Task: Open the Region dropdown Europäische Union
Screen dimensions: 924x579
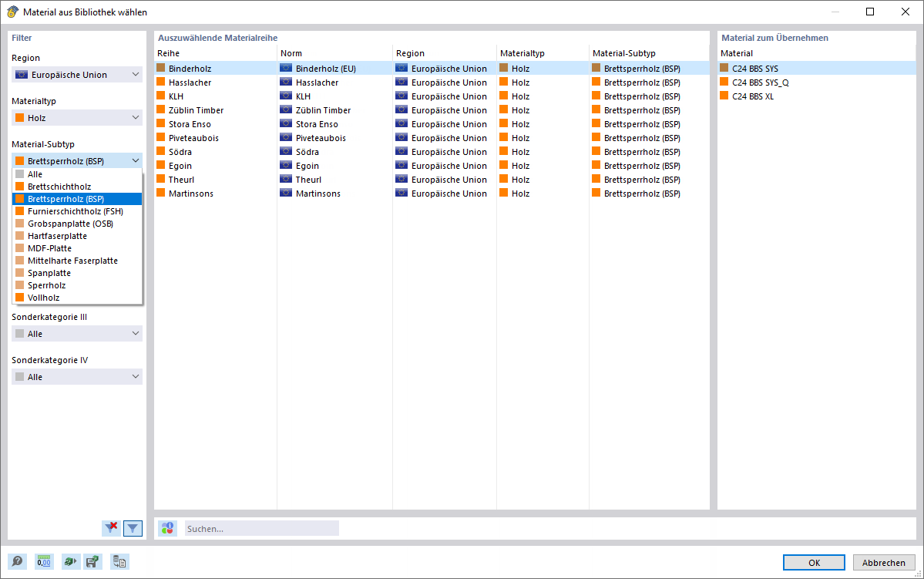Action: pyautogui.click(x=77, y=74)
